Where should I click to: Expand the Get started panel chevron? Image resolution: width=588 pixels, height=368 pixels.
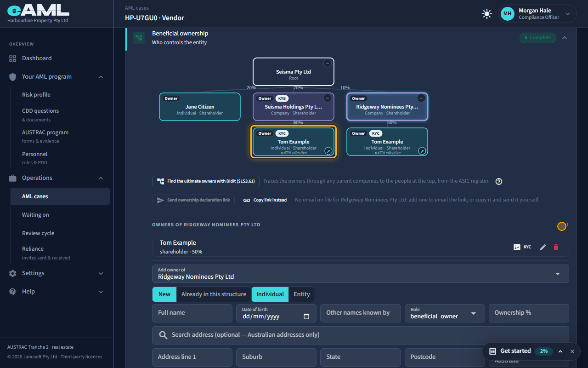pyautogui.click(x=560, y=351)
